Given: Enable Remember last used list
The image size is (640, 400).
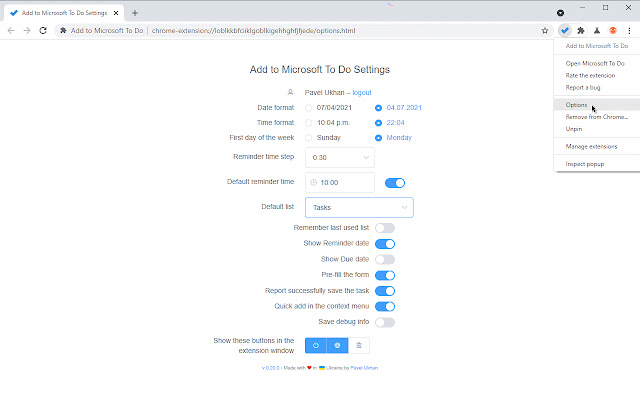Looking at the screenshot, I should [385, 228].
